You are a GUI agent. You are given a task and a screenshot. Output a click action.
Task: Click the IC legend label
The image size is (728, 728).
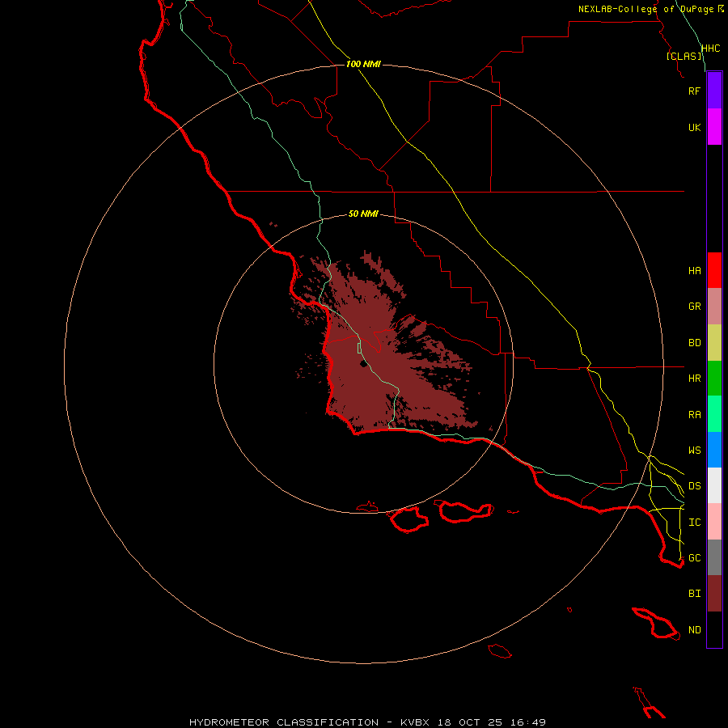694,523
